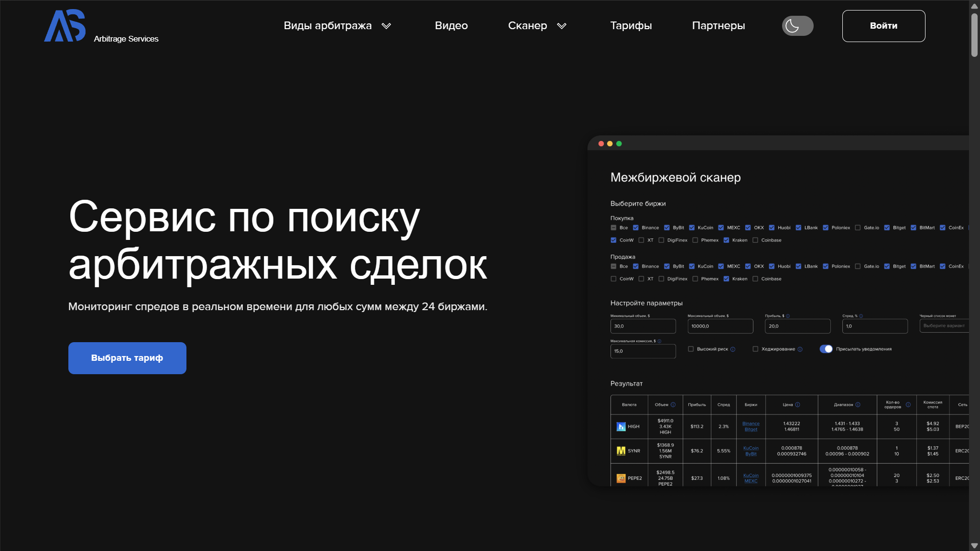
Task: Open the Черный список монет dropdown
Action: (x=945, y=326)
